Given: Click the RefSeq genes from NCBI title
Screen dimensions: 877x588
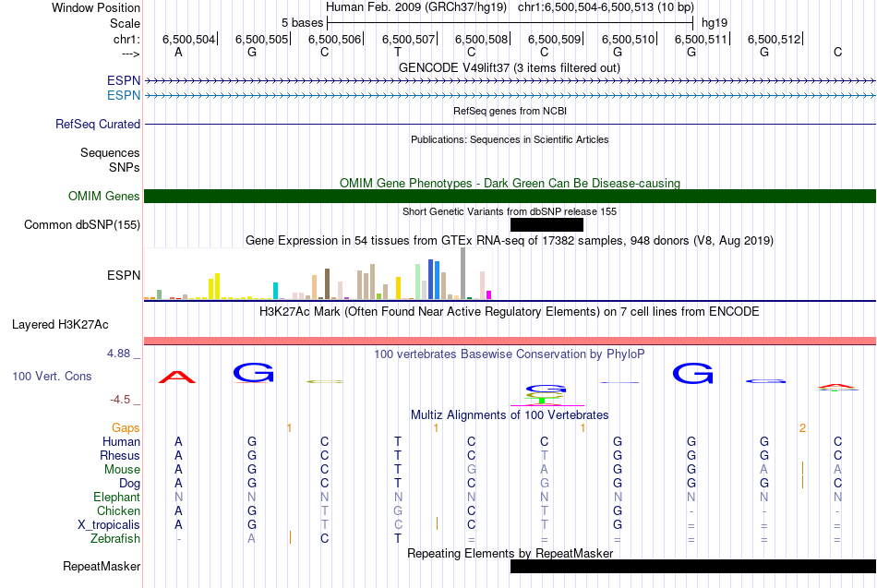Looking at the screenshot, I should [510, 112].
